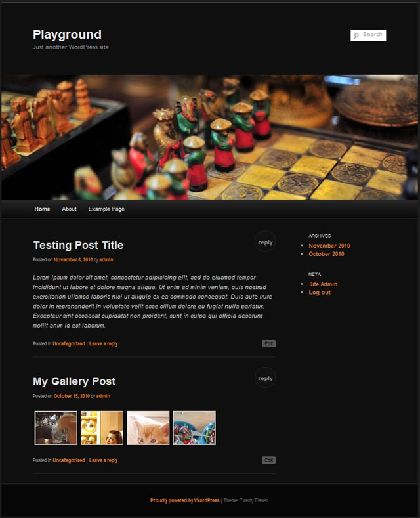Click Edit button under My Gallery Post
The height and width of the screenshot is (518, 420).
tap(269, 460)
